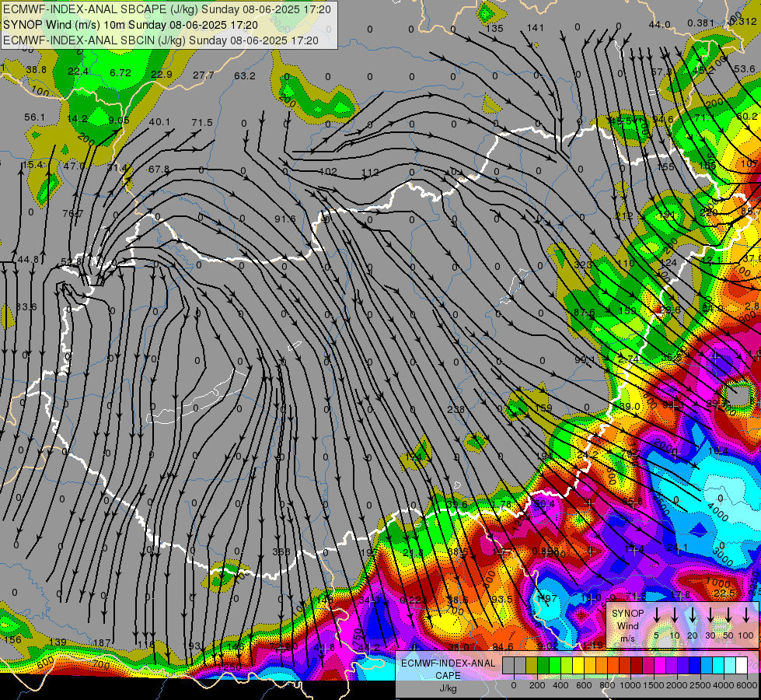
Task: Select the violet purple CAPE legend swatch
Action: [x=672, y=665]
